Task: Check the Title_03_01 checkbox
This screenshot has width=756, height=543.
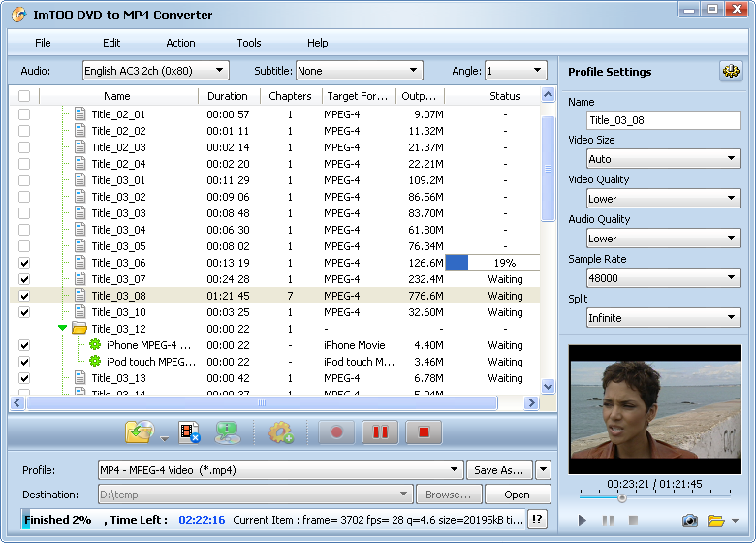Action: tap(24, 180)
